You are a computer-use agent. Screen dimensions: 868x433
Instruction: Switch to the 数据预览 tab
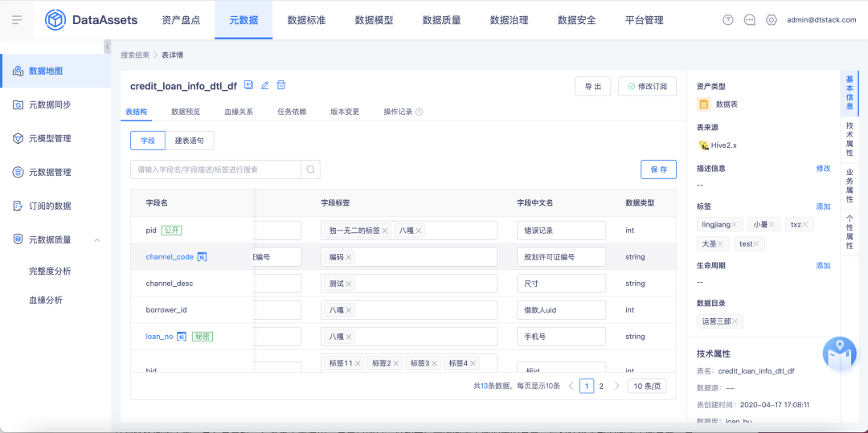pos(186,112)
